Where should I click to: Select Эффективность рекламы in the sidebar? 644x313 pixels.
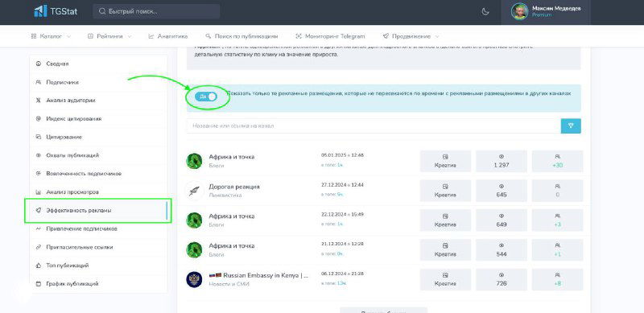98,210
